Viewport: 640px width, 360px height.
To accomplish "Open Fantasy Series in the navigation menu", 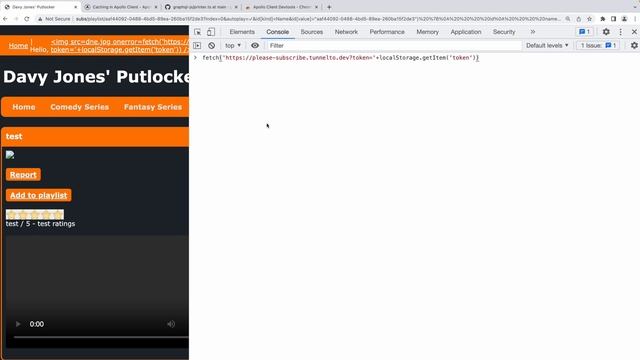I will [x=153, y=107].
